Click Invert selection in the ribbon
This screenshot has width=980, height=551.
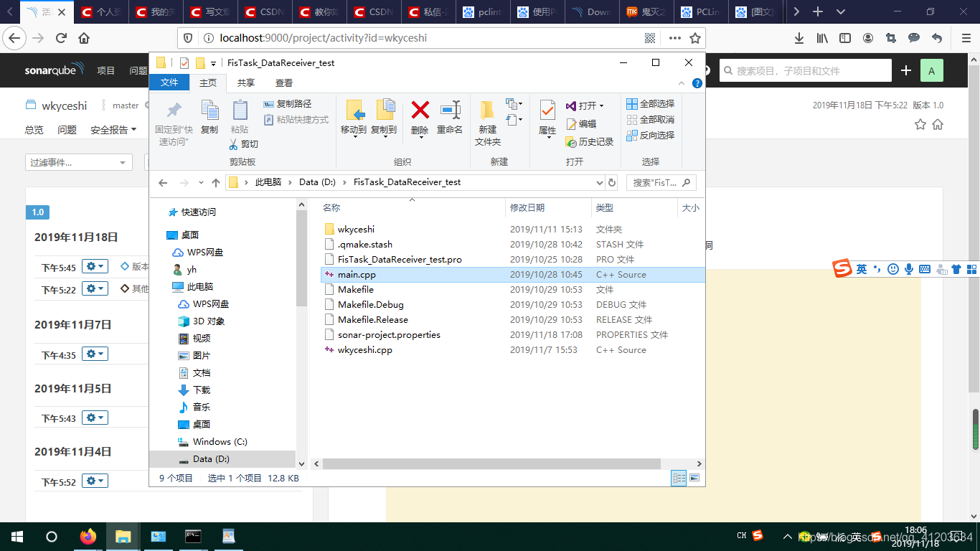click(650, 135)
